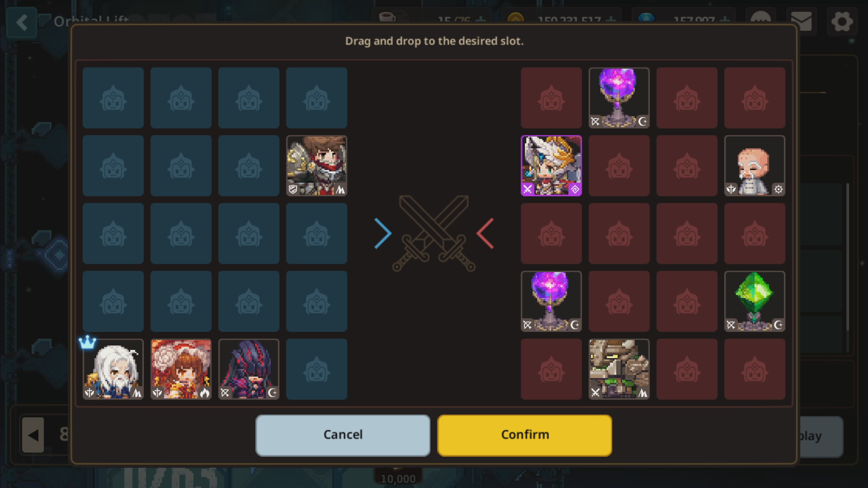Choose the dark purple hooded hero
868x488 pixels.
[249, 369]
